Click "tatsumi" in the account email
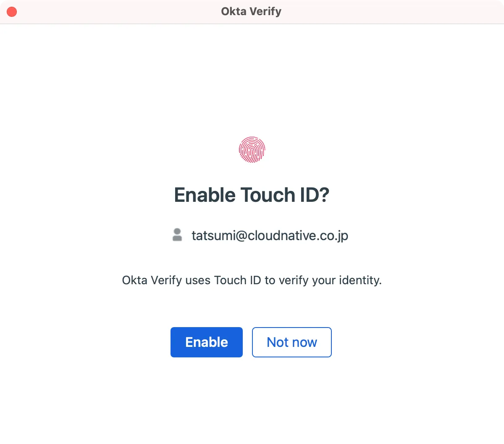 [213, 235]
